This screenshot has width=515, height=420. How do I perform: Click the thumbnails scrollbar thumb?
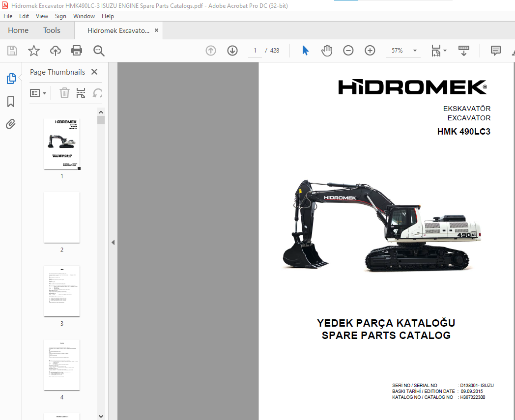click(x=101, y=120)
